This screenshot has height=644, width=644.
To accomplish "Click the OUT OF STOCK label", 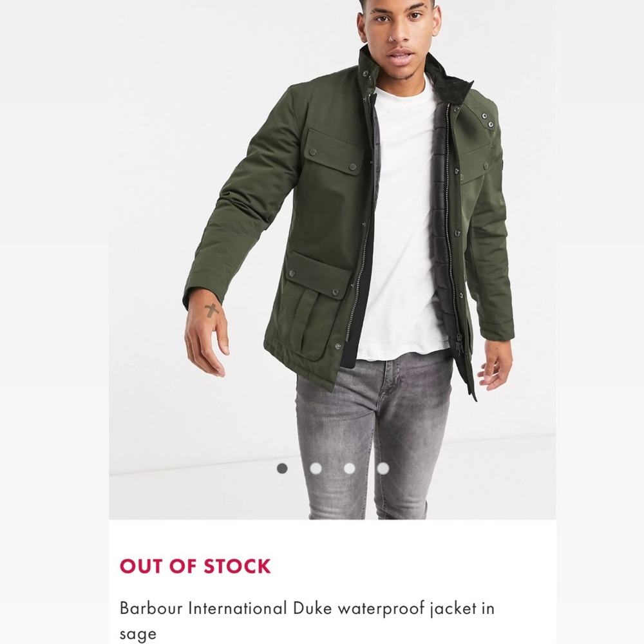I will [195, 566].
